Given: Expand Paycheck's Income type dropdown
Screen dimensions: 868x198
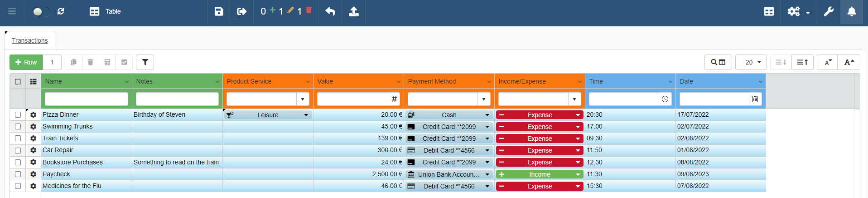Looking at the screenshot, I should [578, 174].
